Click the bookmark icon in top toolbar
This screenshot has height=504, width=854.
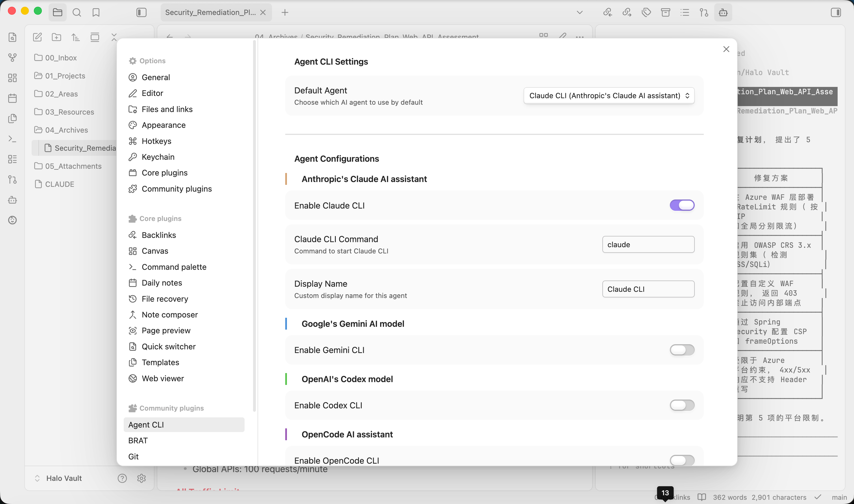pyautogui.click(x=96, y=13)
